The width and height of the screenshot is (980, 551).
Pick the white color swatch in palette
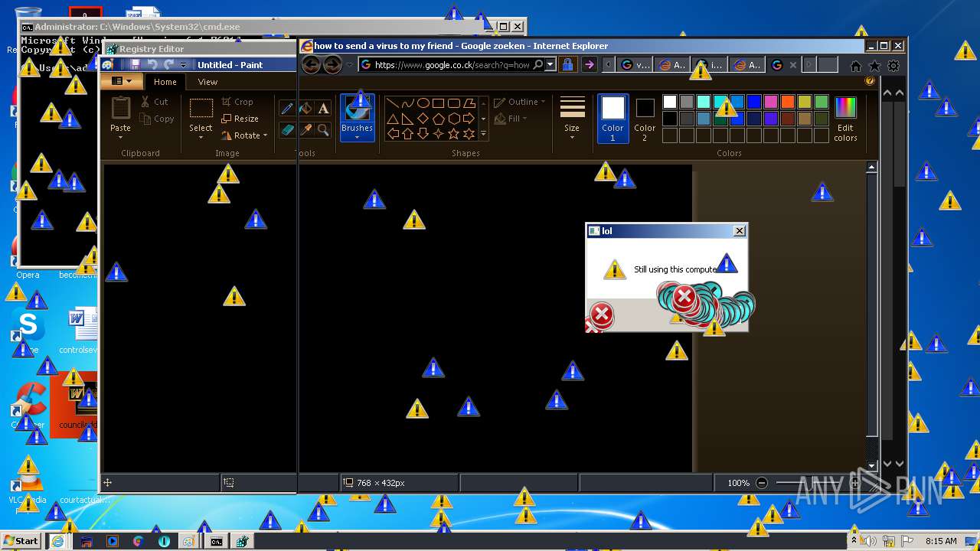click(670, 102)
